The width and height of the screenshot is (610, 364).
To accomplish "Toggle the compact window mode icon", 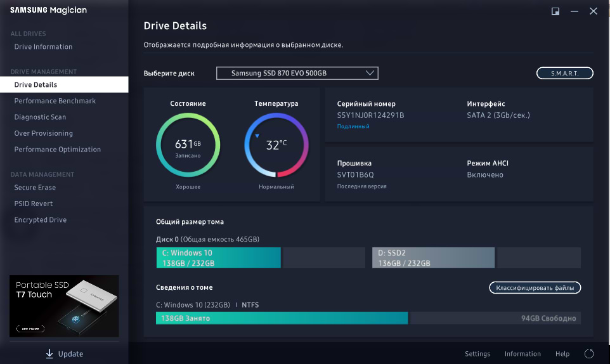I will click(555, 11).
